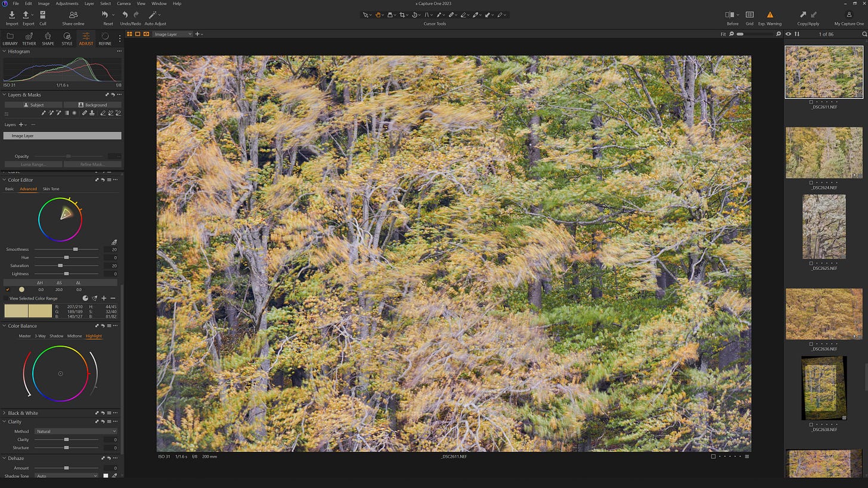Open the Refine tool tab icon
This screenshot has width=868, height=488.
click(105, 36)
